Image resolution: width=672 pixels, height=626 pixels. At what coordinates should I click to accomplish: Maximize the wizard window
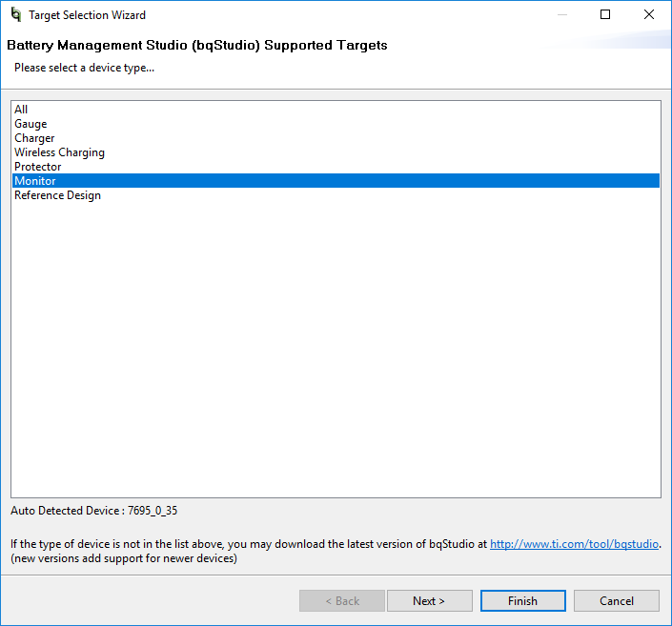click(605, 14)
